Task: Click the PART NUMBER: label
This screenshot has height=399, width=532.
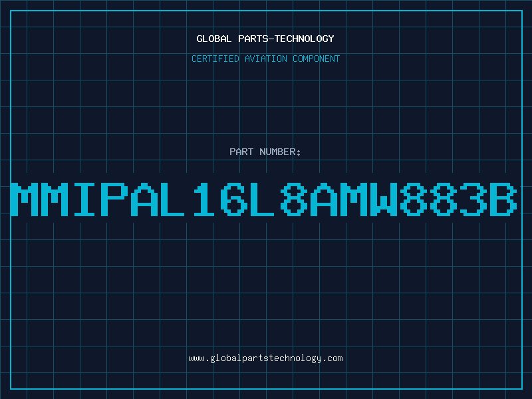Action: 265,152
